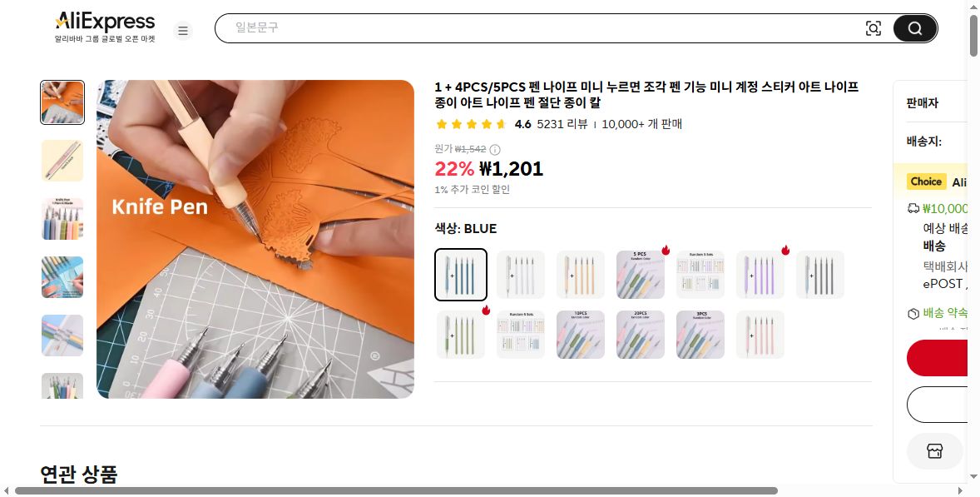
Task: Choose the purple pen set variant
Action: tap(760, 275)
